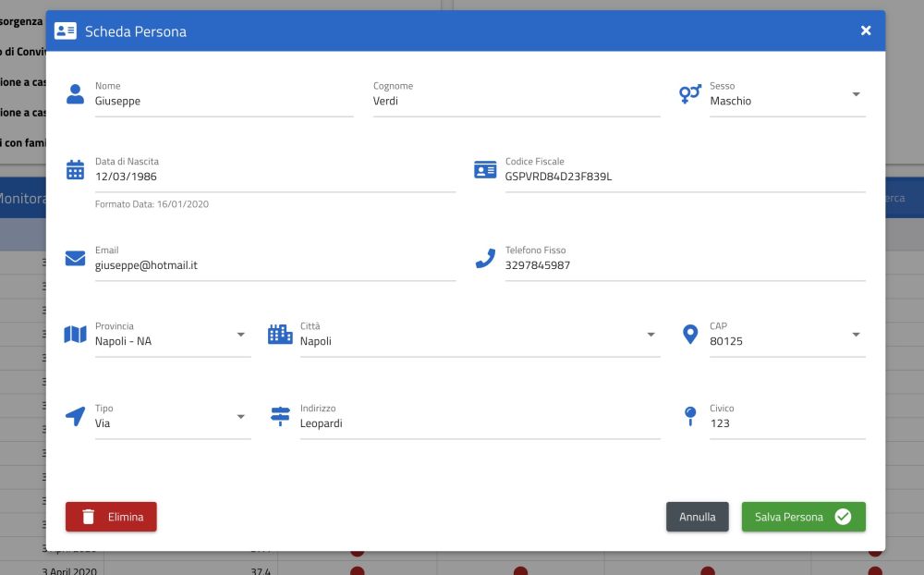Click the location pin icon beside CAP
Screen dimensions: 924x575
point(690,335)
